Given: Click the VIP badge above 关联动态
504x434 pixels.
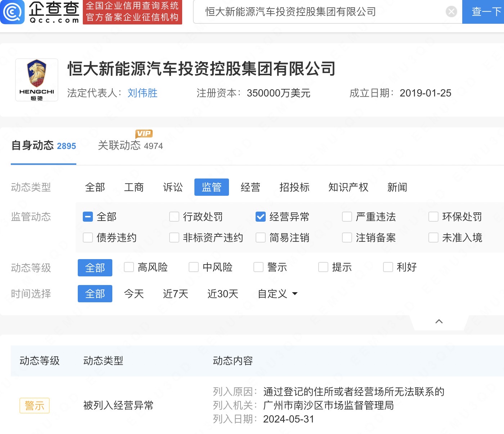Looking at the screenshot, I should (144, 134).
